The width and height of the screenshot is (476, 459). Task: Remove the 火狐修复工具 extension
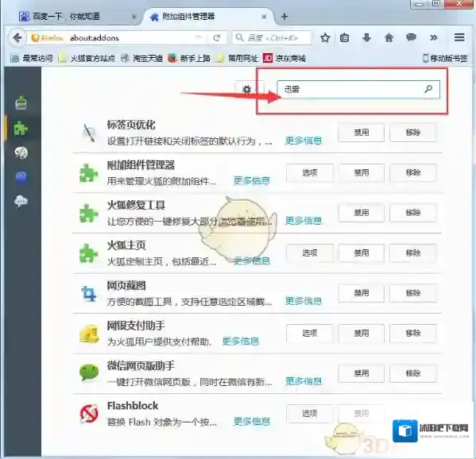coord(413,213)
